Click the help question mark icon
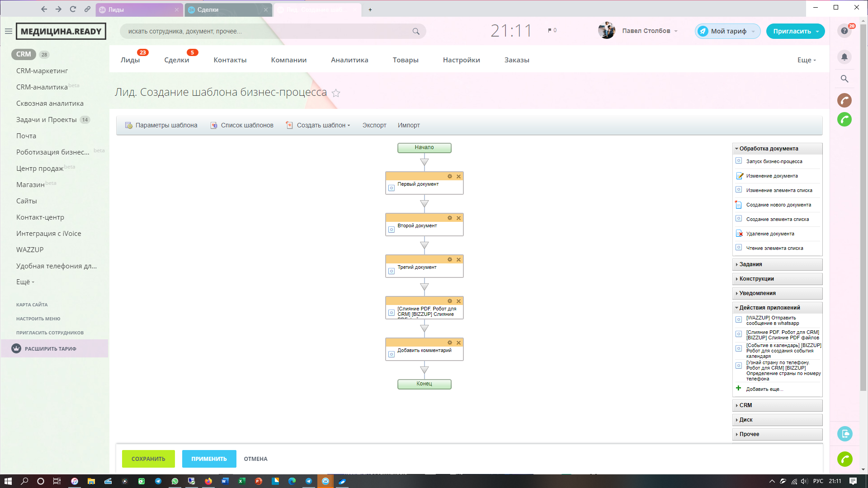The width and height of the screenshot is (868, 488). pyautogui.click(x=844, y=31)
